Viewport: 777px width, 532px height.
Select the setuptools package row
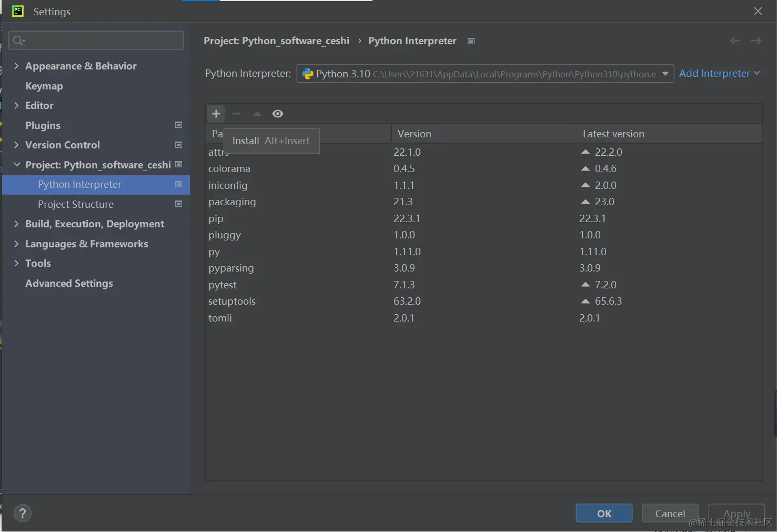pos(483,301)
